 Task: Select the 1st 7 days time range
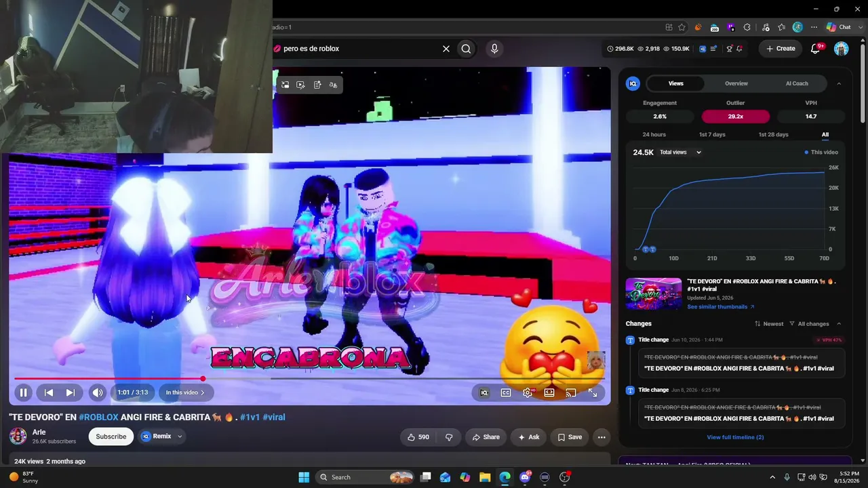click(x=712, y=135)
